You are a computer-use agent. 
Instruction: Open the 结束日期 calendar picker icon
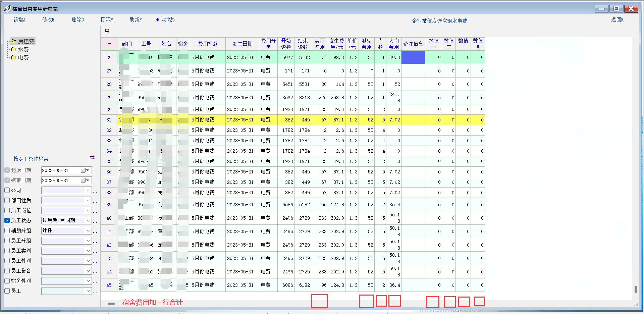tap(83, 180)
